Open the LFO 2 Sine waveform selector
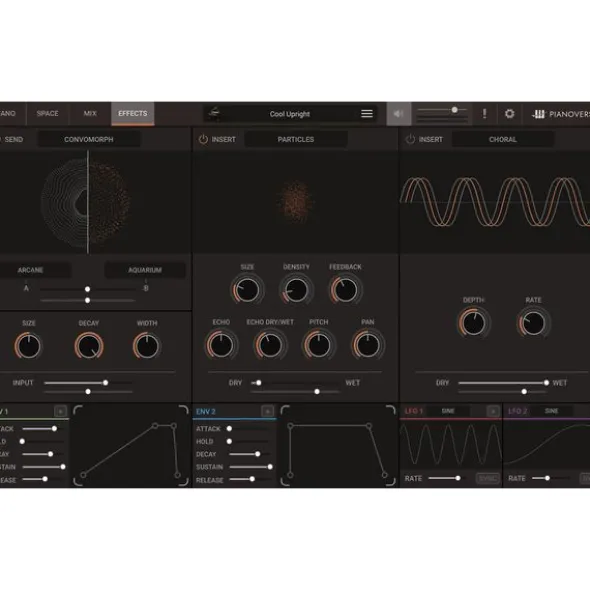 click(551, 411)
